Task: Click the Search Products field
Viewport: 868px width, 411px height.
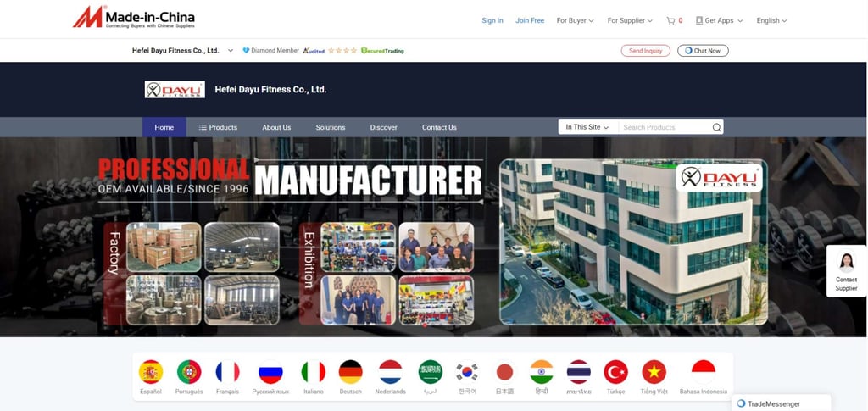Action: pos(665,127)
